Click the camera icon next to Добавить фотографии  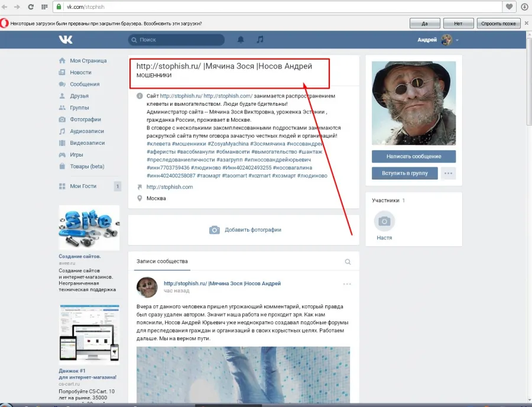(x=214, y=230)
